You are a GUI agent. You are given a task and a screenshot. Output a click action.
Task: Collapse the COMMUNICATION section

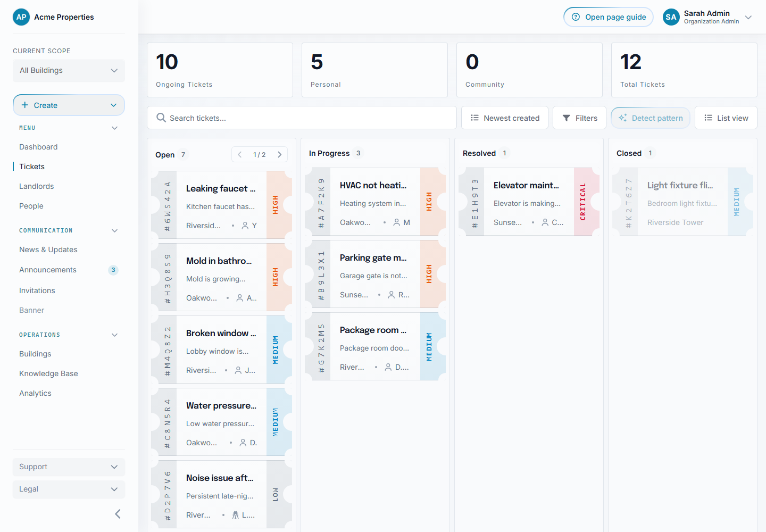(114, 230)
